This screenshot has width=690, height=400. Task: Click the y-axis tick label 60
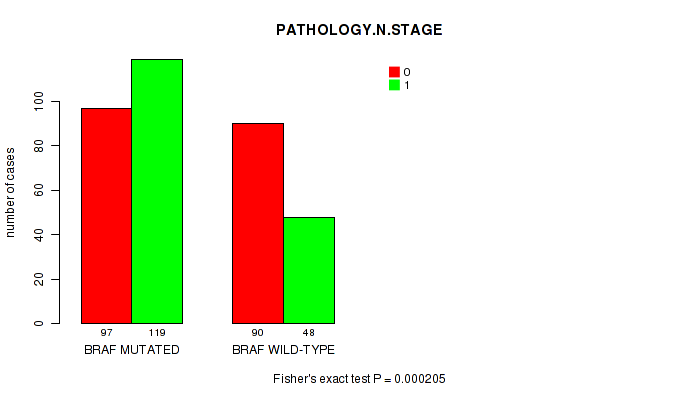(39, 190)
